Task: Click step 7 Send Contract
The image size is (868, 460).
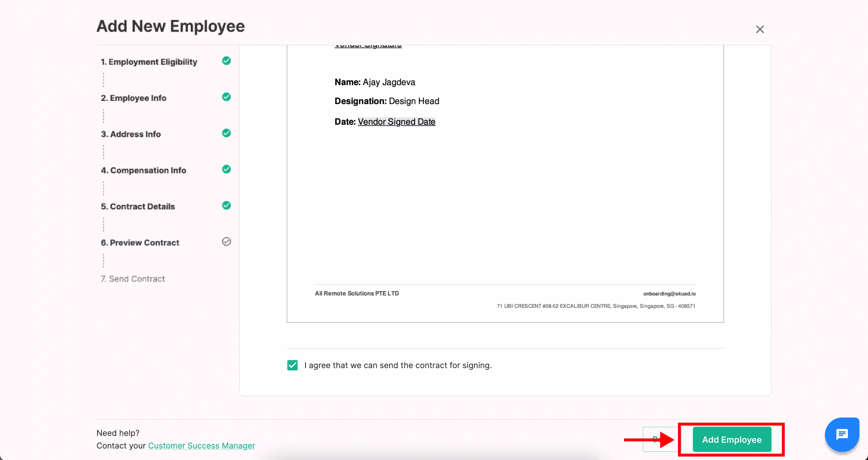Action: [x=133, y=279]
